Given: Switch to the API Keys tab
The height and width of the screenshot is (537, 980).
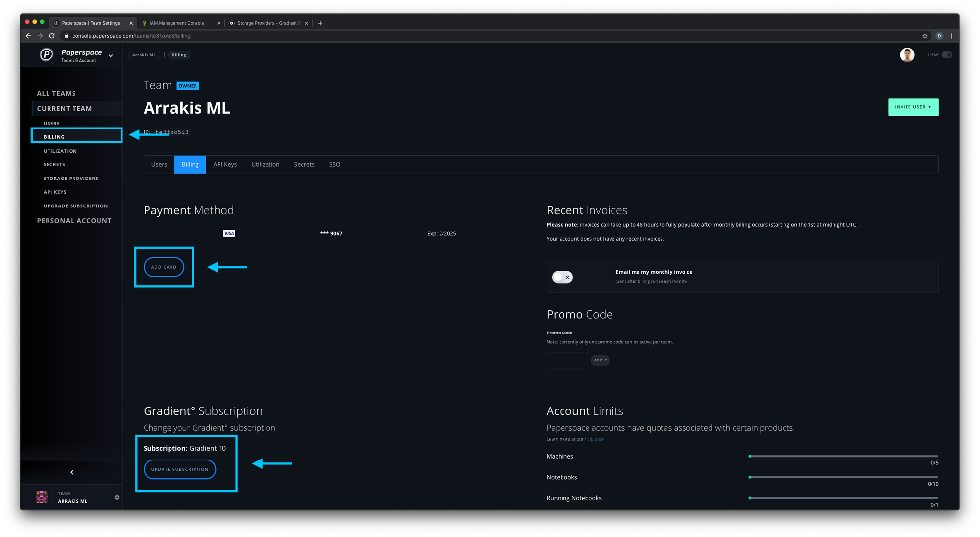Looking at the screenshot, I should pyautogui.click(x=225, y=165).
